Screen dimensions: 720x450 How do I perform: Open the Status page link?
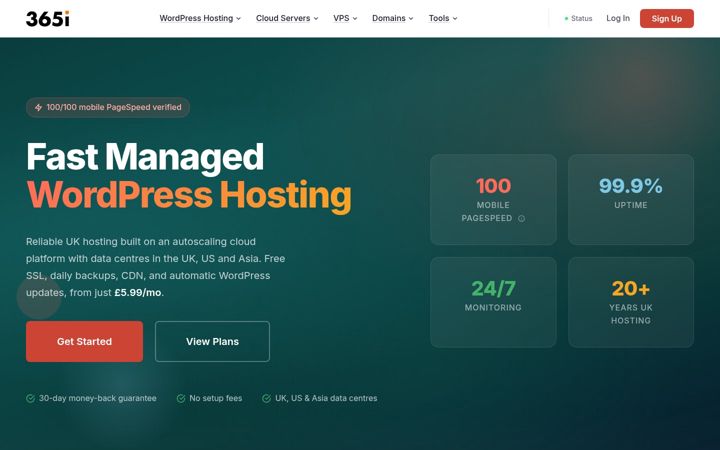[x=579, y=19]
